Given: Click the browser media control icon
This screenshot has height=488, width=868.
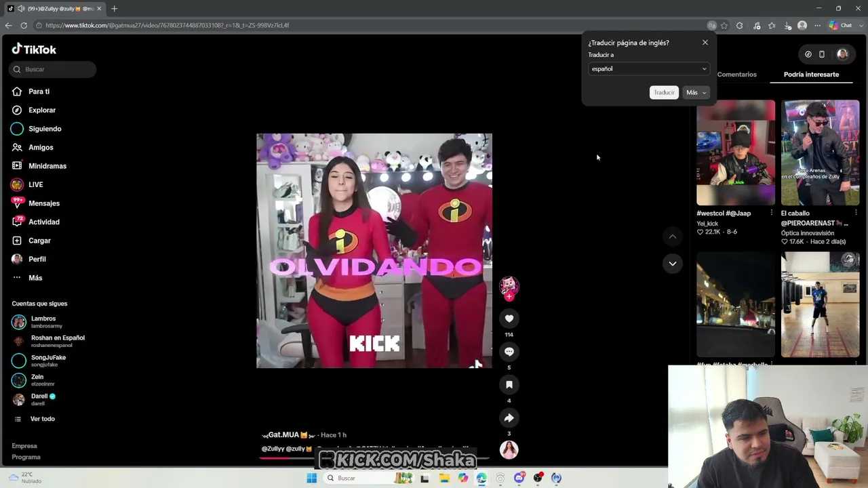Looking at the screenshot, I should coord(757,26).
